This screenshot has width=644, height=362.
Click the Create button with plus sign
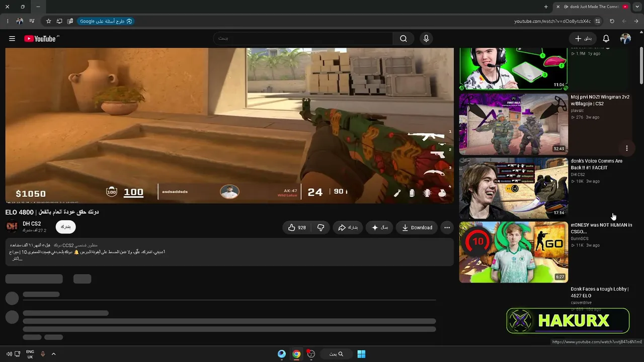coord(583,39)
